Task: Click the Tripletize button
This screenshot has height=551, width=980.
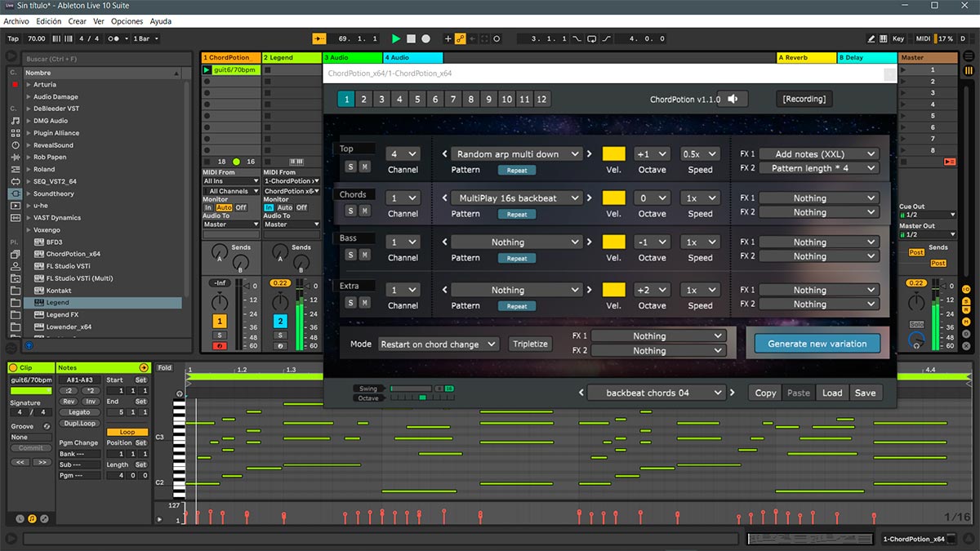Action: click(x=530, y=344)
